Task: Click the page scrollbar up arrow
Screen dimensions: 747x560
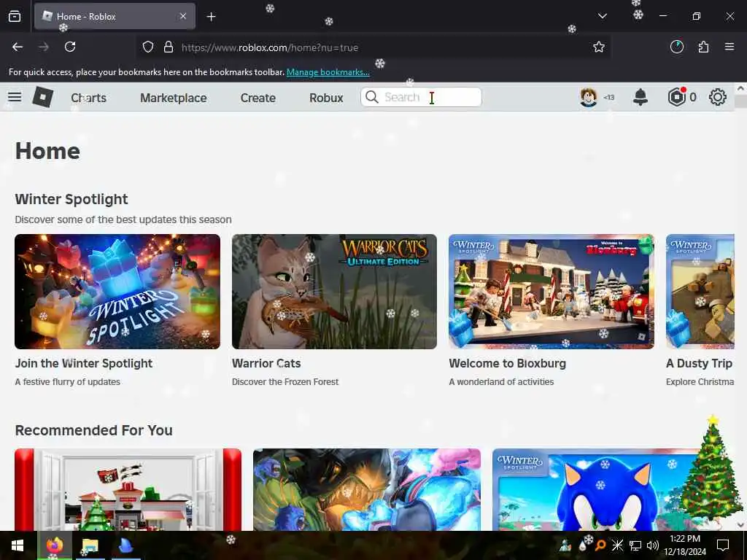Action: (x=740, y=88)
